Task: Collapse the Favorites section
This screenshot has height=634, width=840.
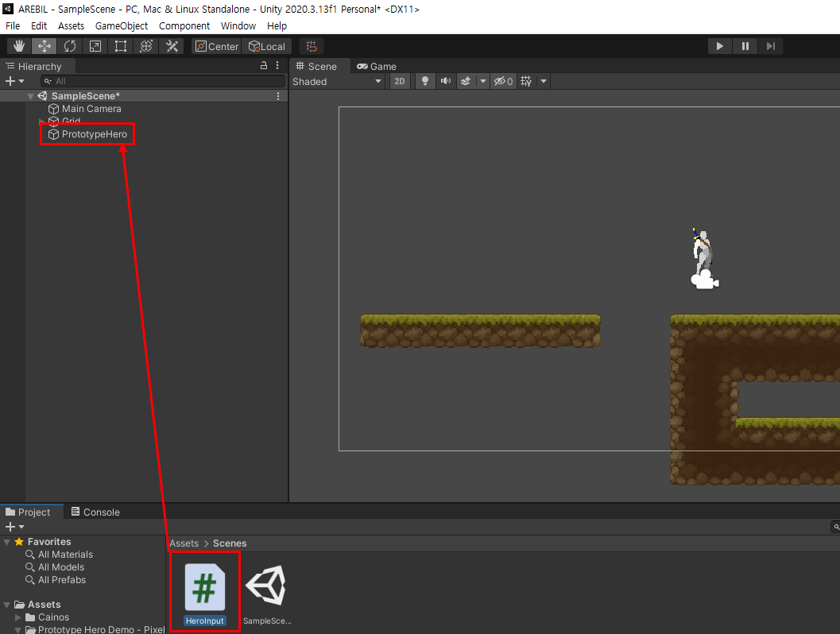Action: tap(7, 542)
